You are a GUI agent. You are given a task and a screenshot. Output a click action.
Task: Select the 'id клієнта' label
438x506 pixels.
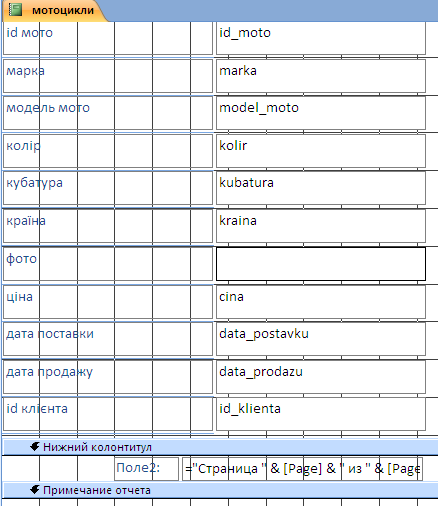point(108,414)
